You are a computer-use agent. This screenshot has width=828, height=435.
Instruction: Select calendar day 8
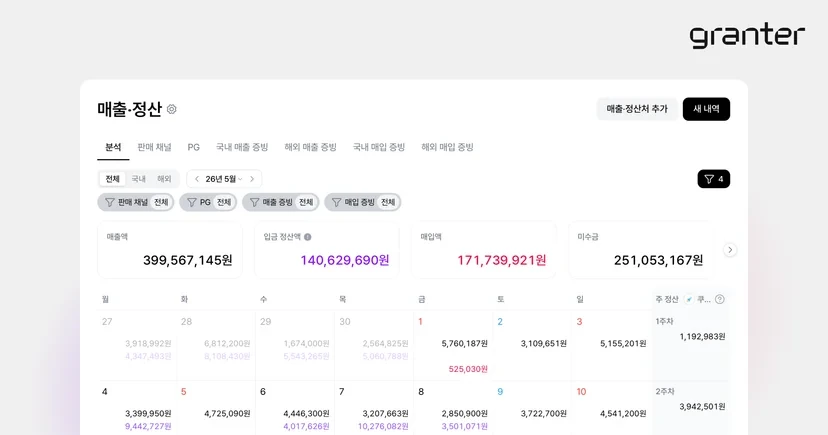[x=421, y=392]
